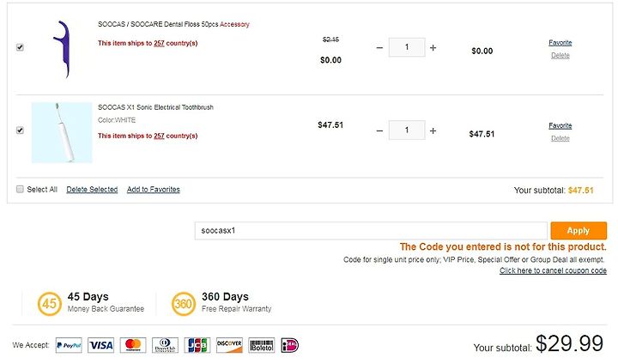Open the white toothbrush product thumbnail
Screen dimensions: 618x364
click(62, 132)
